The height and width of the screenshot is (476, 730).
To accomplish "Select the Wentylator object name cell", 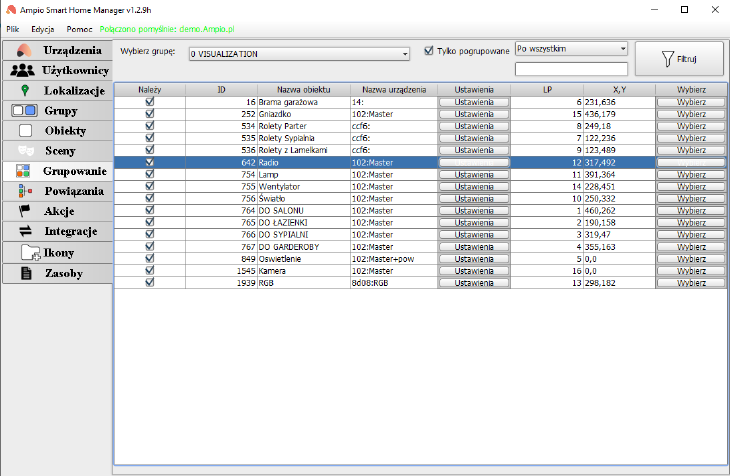I will coord(304,187).
